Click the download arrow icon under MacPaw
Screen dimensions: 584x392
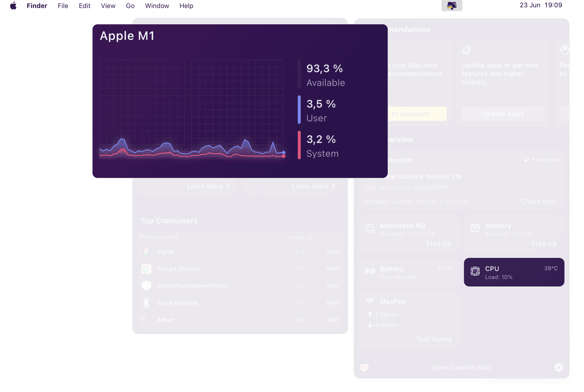coord(370,325)
